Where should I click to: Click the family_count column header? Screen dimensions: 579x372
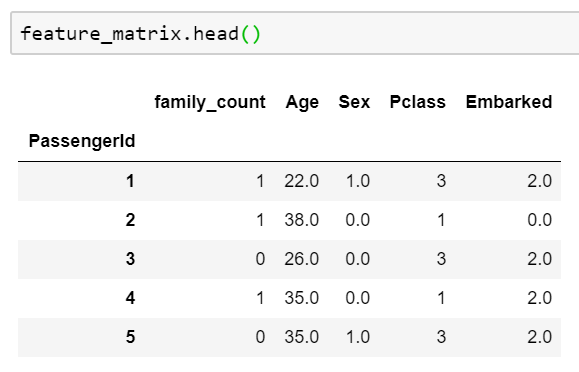210,102
